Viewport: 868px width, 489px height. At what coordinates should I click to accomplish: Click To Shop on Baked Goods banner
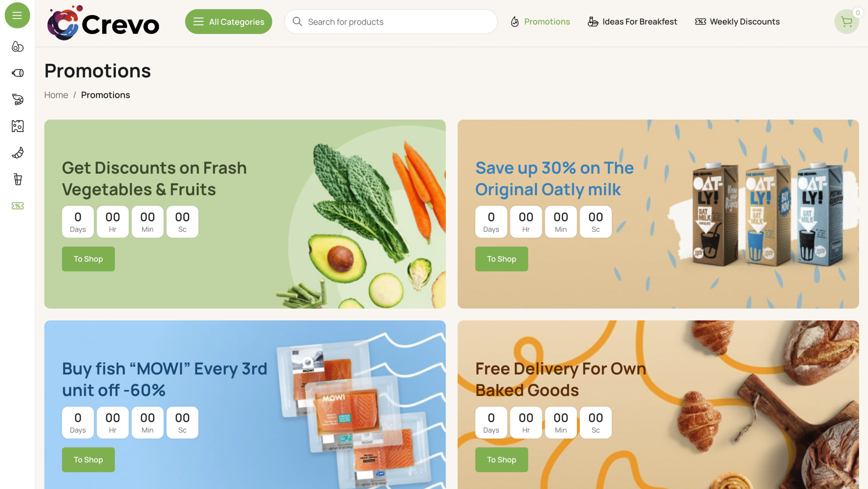tap(501, 459)
